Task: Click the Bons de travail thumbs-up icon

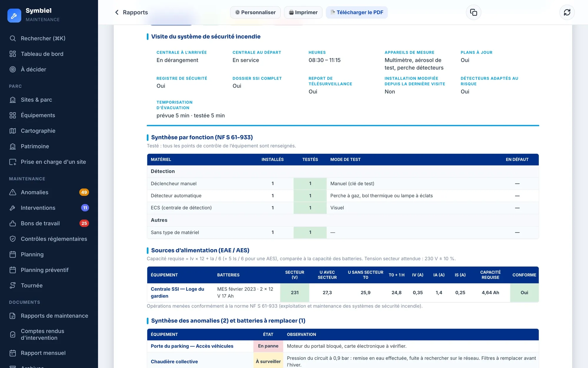Action: (x=13, y=223)
